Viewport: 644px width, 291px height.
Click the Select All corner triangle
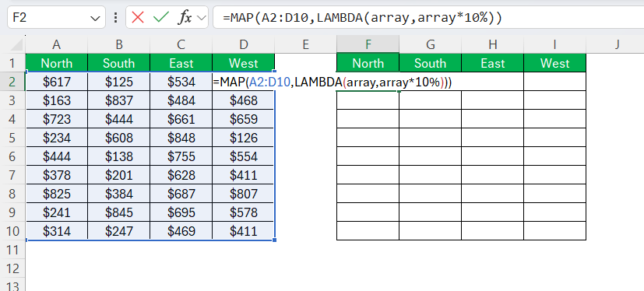(x=17, y=44)
